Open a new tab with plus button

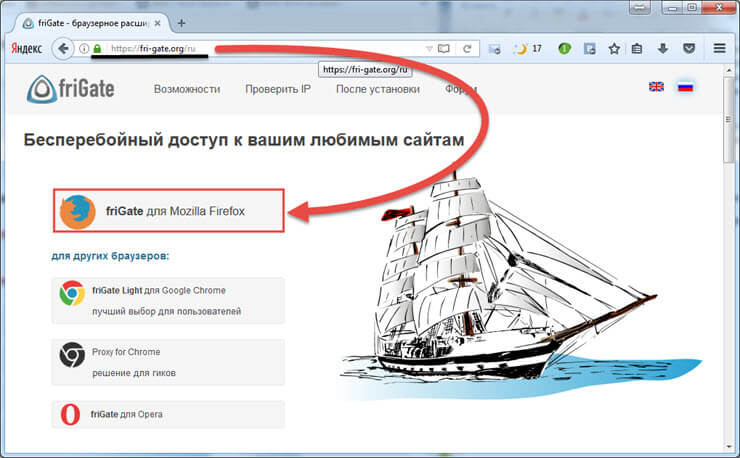coord(181,23)
